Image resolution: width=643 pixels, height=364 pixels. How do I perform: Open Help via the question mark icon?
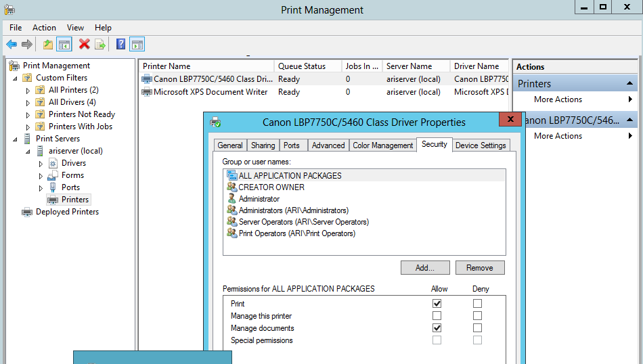pyautogui.click(x=120, y=44)
